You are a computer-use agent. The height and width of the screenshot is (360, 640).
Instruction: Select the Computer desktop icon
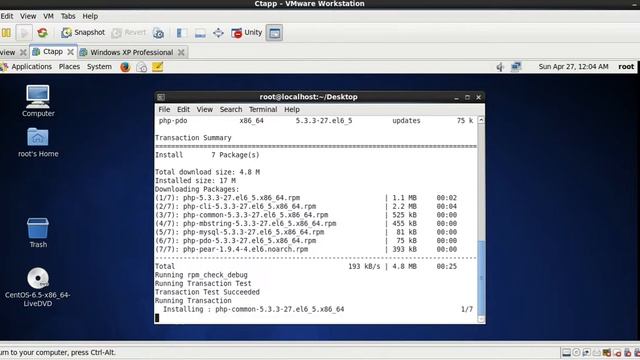click(38, 101)
